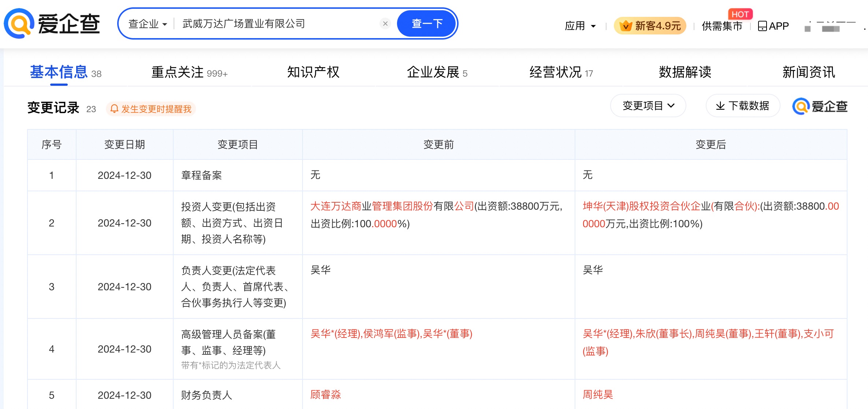The width and height of the screenshot is (868, 409).
Task: Open the 变更项目 filter dropdown
Action: pos(648,106)
